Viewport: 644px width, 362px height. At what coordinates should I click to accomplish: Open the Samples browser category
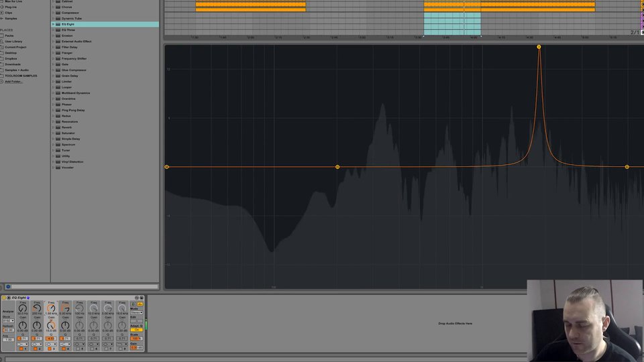point(11,19)
